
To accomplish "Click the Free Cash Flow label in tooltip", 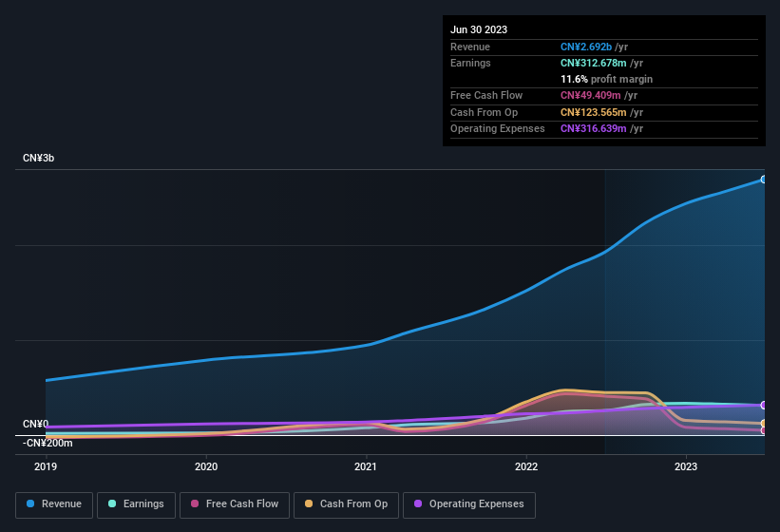I will (x=486, y=95).
